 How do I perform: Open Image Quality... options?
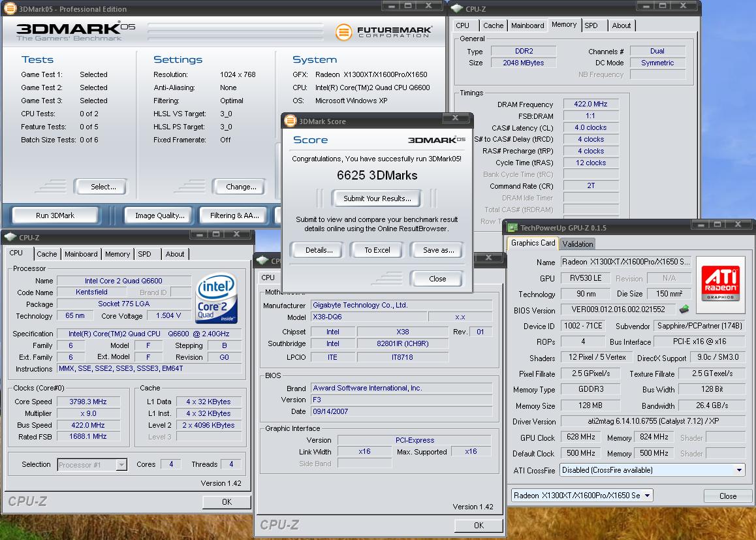[x=159, y=215]
